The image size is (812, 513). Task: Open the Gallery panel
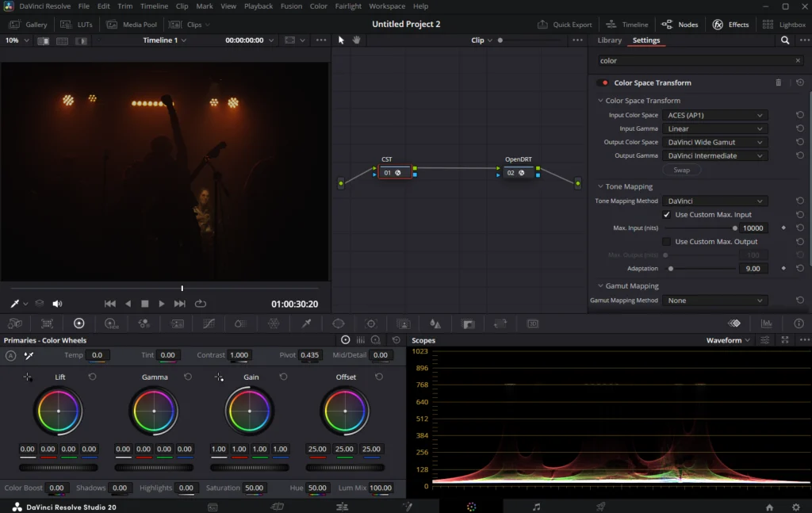(29, 25)
